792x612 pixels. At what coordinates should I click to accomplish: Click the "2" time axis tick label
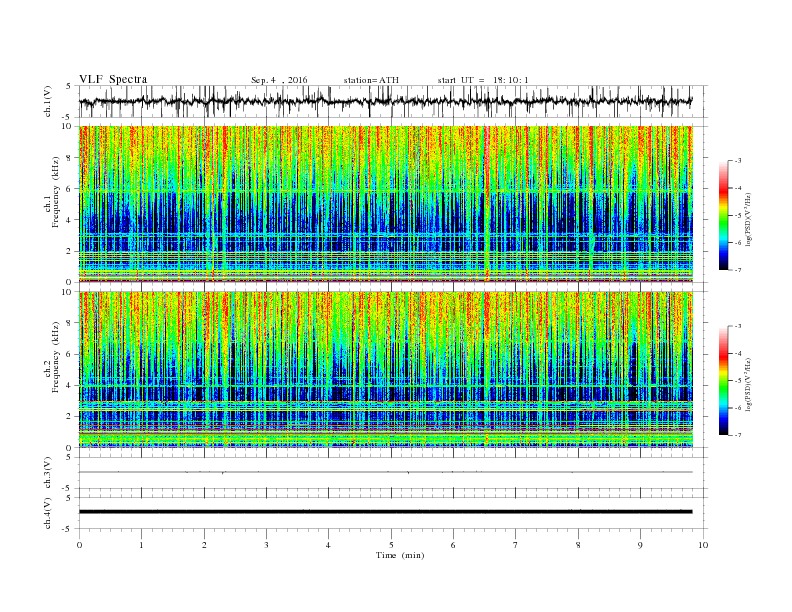coord(204,545)
